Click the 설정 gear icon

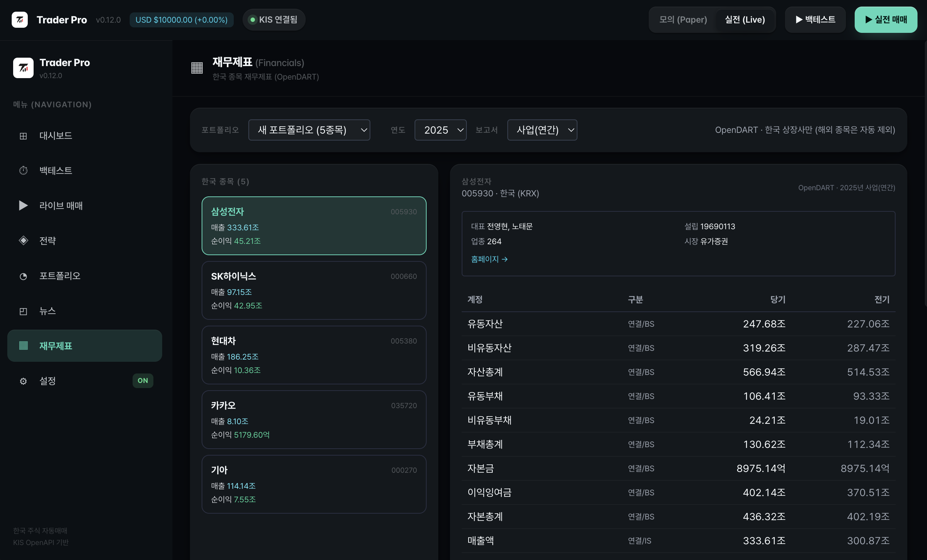tap(23, 381)
